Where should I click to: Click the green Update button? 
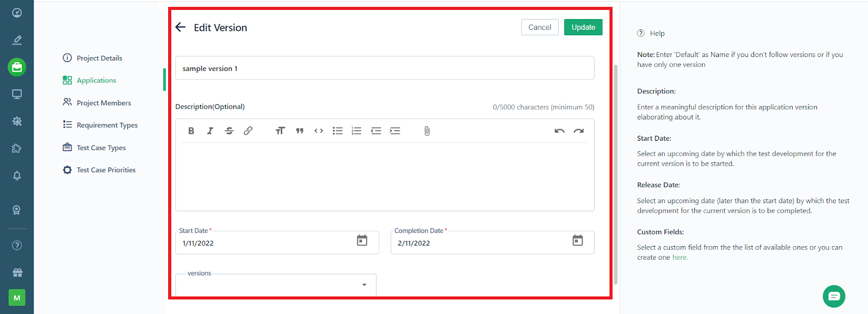click(x=583, y=27)
